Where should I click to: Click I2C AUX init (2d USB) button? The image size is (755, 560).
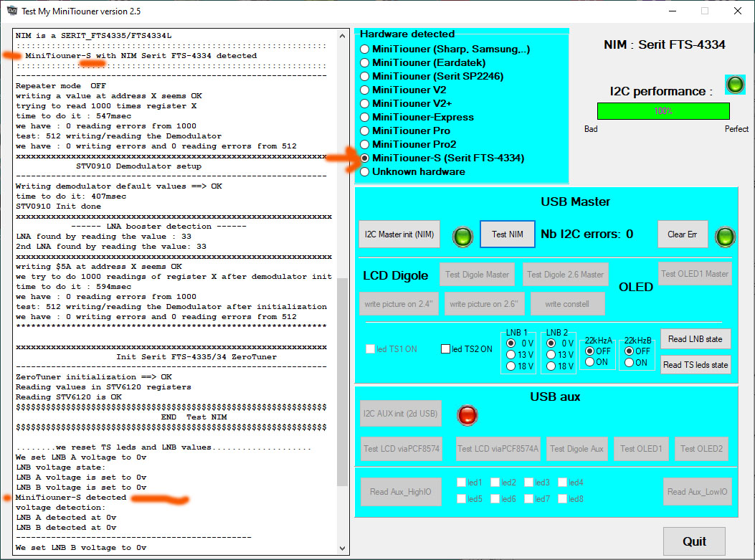pyautogui.click(x=401, y=414)
